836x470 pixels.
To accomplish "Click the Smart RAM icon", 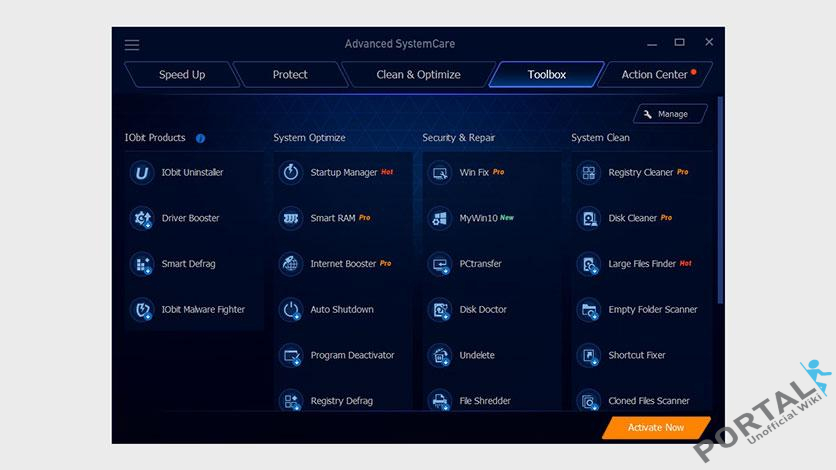I will coord(291,218).
